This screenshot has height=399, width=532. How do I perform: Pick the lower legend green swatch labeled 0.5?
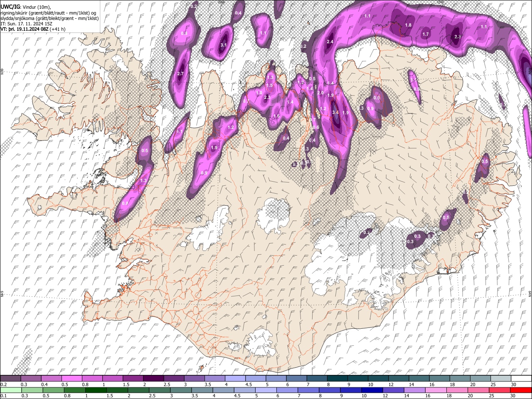(54, 390)
